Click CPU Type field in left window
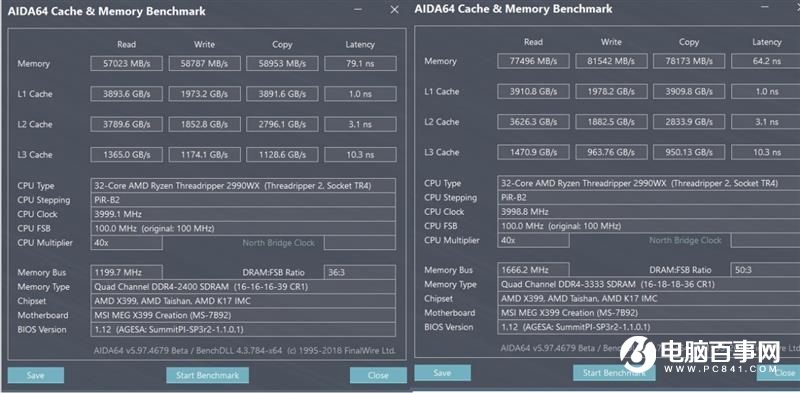The height and width of the screenshot is (393, 800). 243,185
